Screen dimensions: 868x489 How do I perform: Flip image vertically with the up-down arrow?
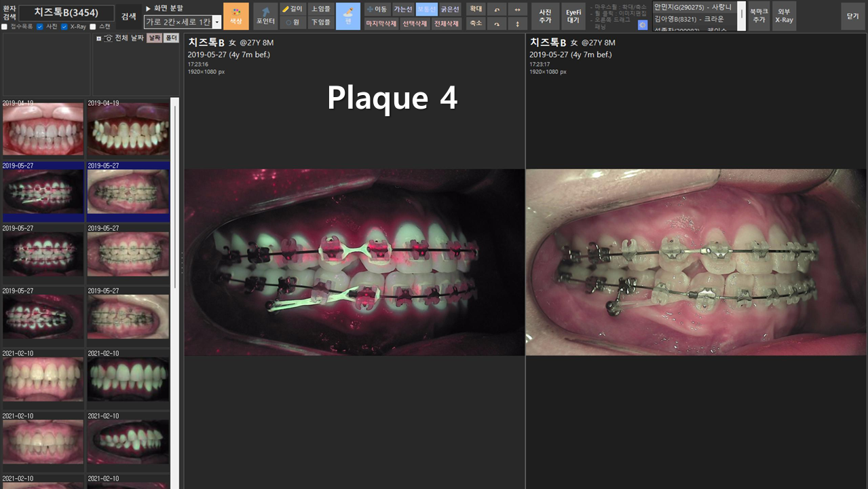point(518,23)
